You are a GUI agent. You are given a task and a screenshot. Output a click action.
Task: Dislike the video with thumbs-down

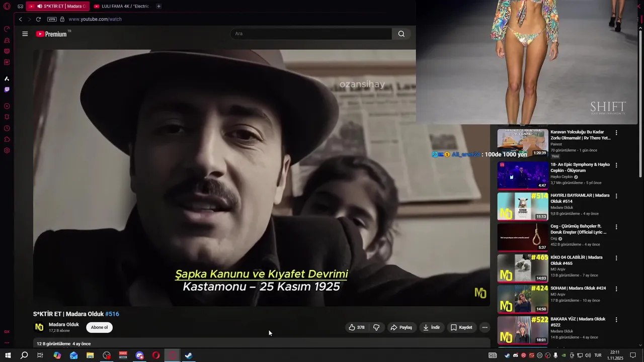[376, 327]
